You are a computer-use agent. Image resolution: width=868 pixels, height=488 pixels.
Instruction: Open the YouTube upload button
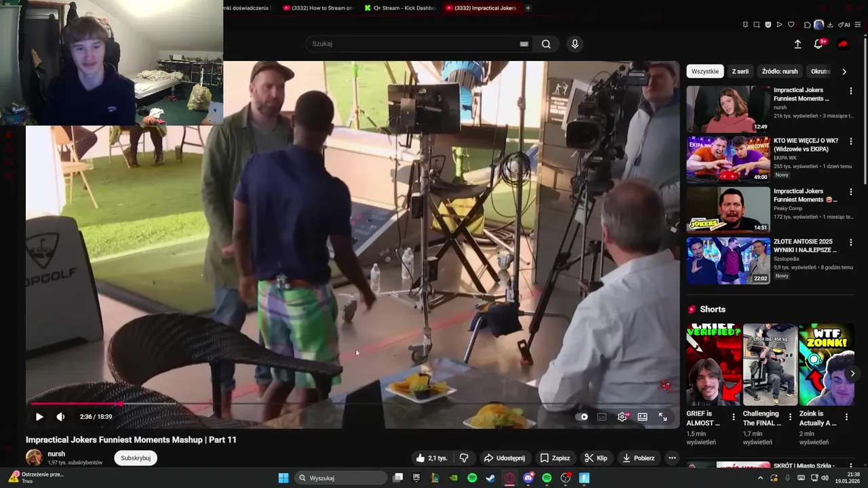coord(797,44)
